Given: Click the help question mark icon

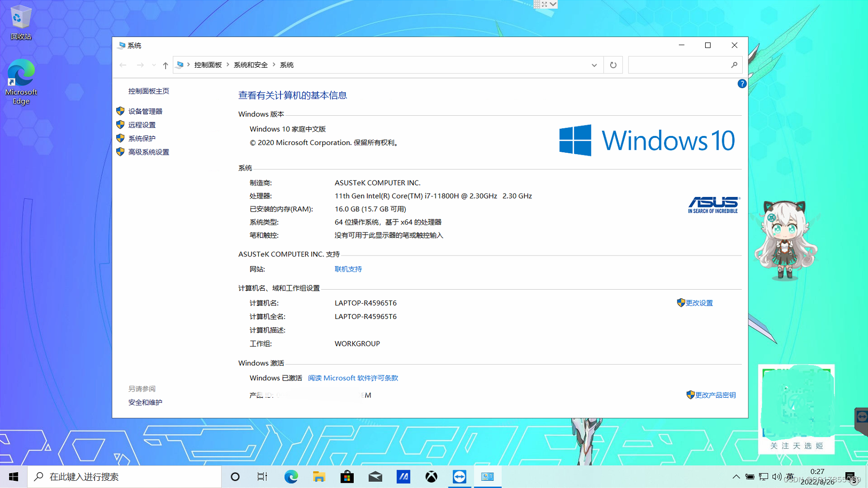Looking at the screenshot, I should coord(742,84).
